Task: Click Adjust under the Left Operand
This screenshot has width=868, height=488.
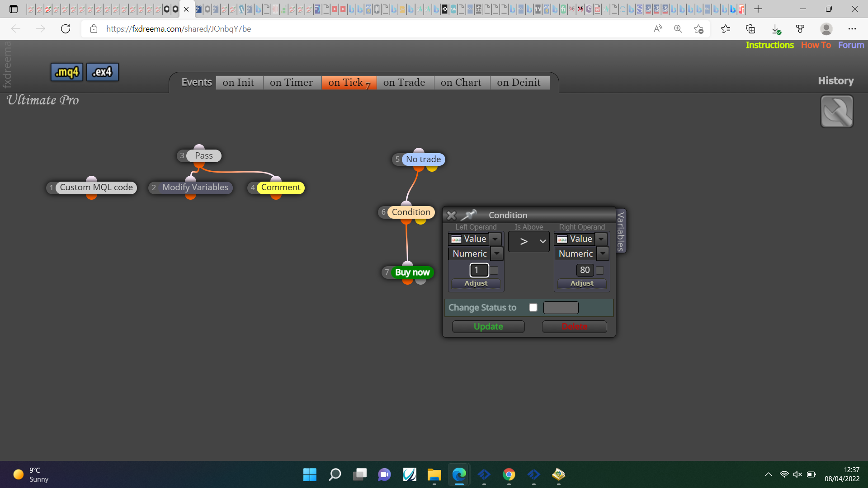Action: point(476,283)
